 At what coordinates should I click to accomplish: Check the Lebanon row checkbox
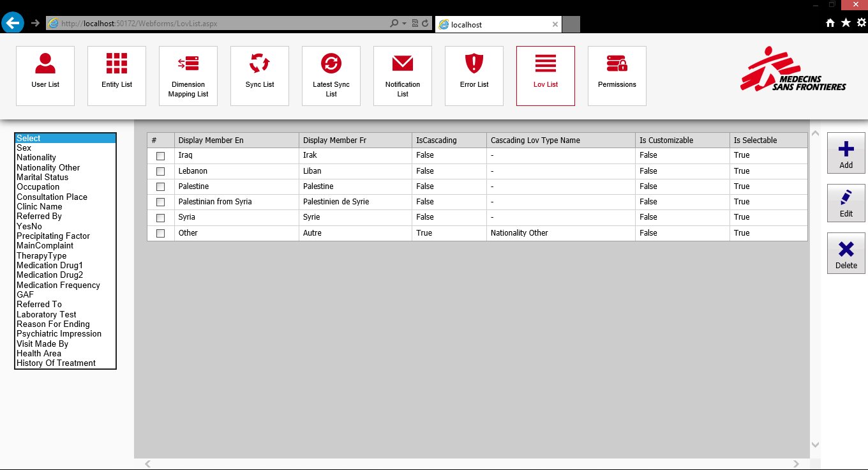point(160,171)
